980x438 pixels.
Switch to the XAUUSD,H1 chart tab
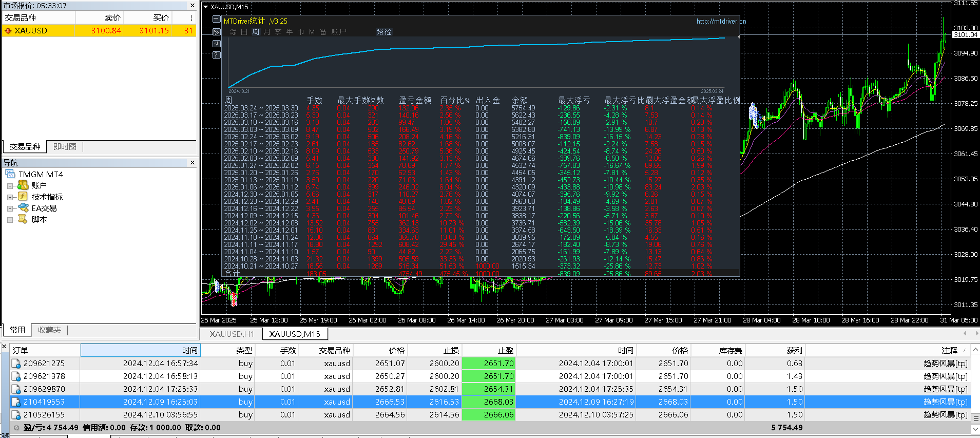(x=232, y=334)
